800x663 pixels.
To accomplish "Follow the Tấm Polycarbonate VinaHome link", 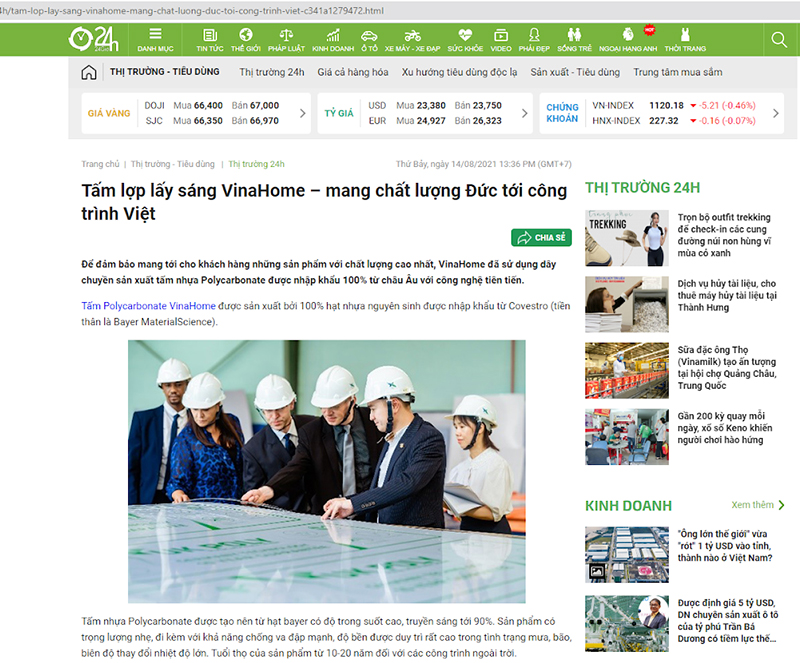I will click(148, 306).
